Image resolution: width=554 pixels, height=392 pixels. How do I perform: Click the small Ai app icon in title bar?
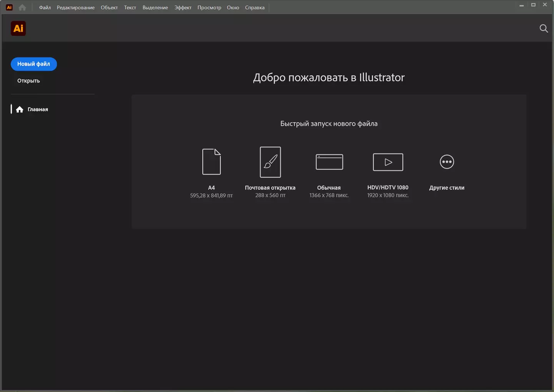(9, 7)
